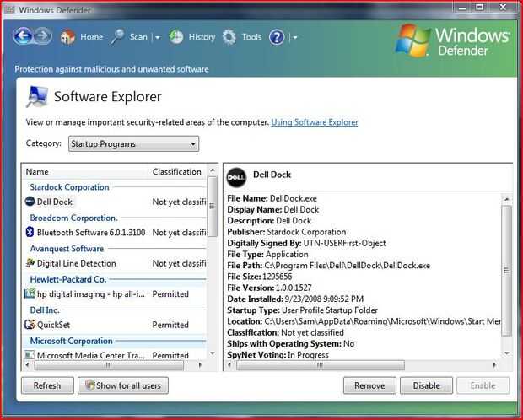Screen dimensions: 523x420
Task: Click details pane vertical scrollbar down arrow
Action: [x=507, y=353]
